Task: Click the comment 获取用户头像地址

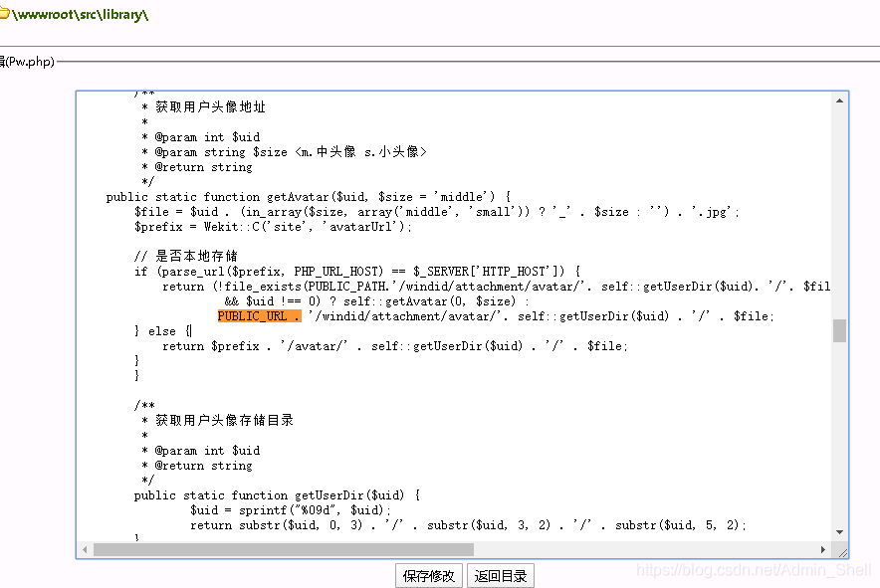Action: [x=204, y=107]
